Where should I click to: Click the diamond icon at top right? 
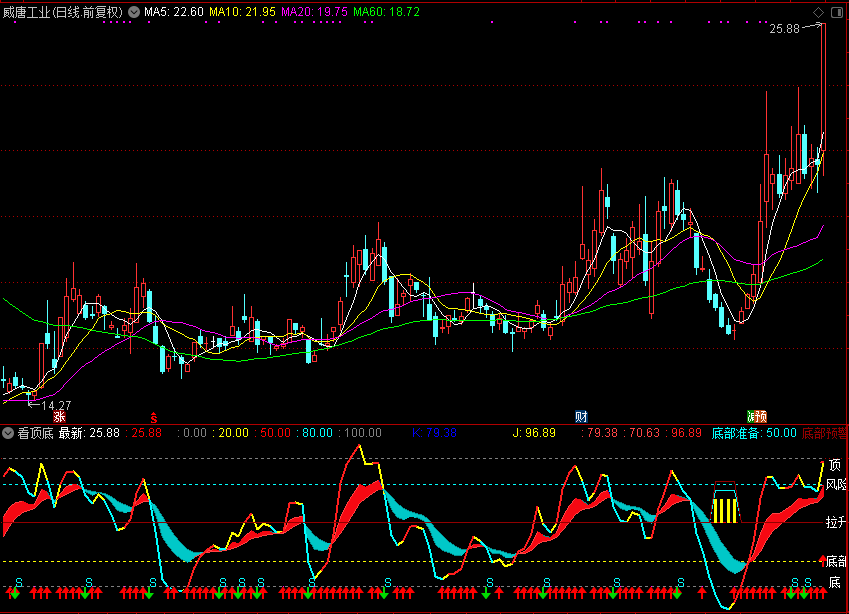819,12
